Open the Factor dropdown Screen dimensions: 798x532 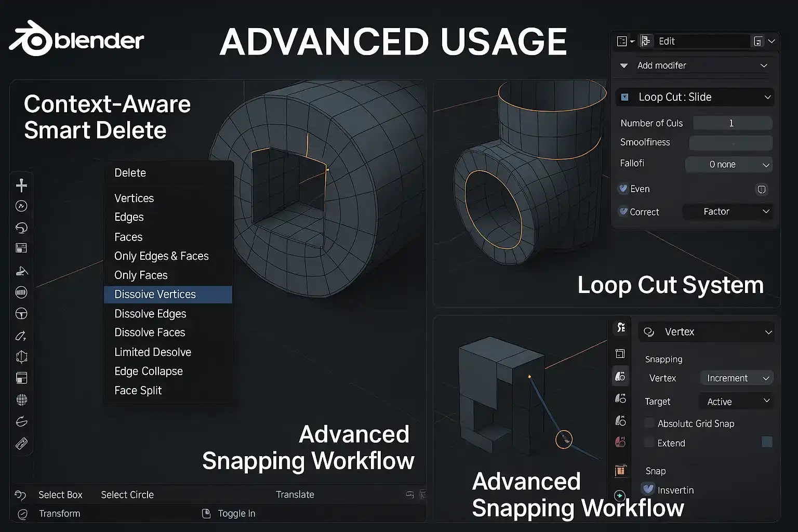pos(727,211)
